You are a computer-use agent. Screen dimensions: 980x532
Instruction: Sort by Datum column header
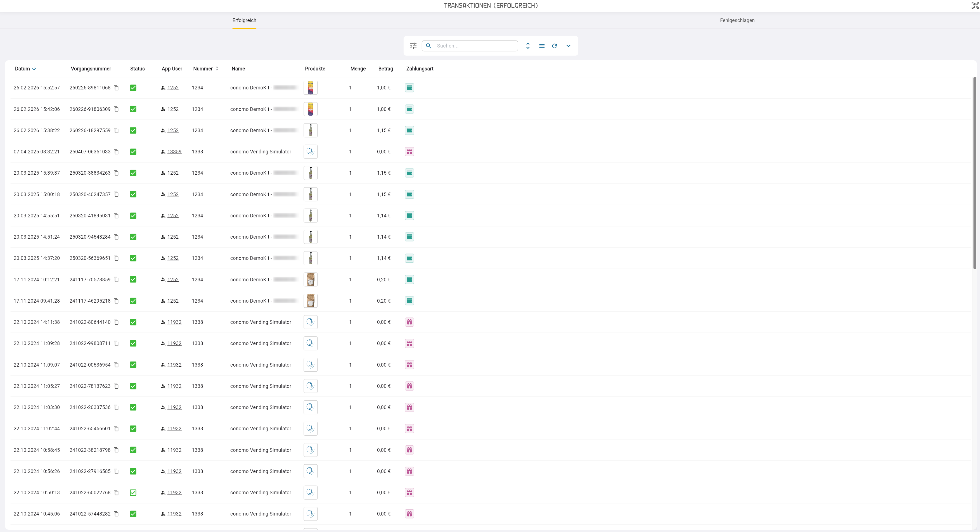coord(25,69)
